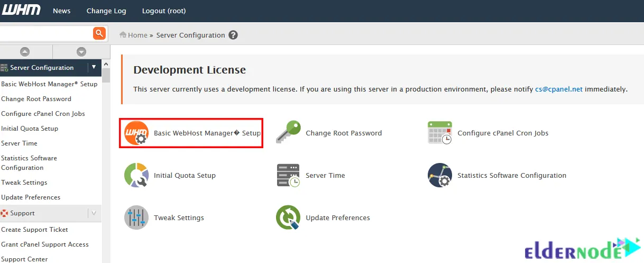Screen dimensions: 644x263
Task: Go to Home breadcrumb link
Action: [137, 35]
